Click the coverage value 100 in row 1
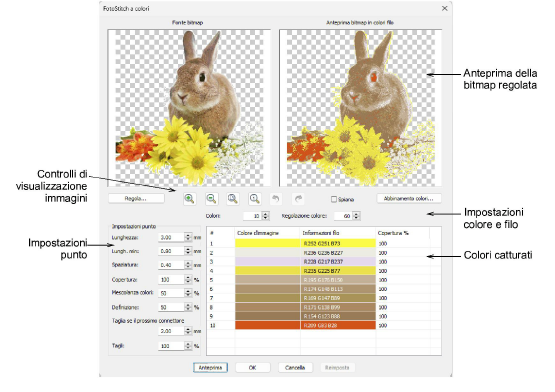Image resolution: width=555 pixels, height=392 pixels. click(383, 244)
